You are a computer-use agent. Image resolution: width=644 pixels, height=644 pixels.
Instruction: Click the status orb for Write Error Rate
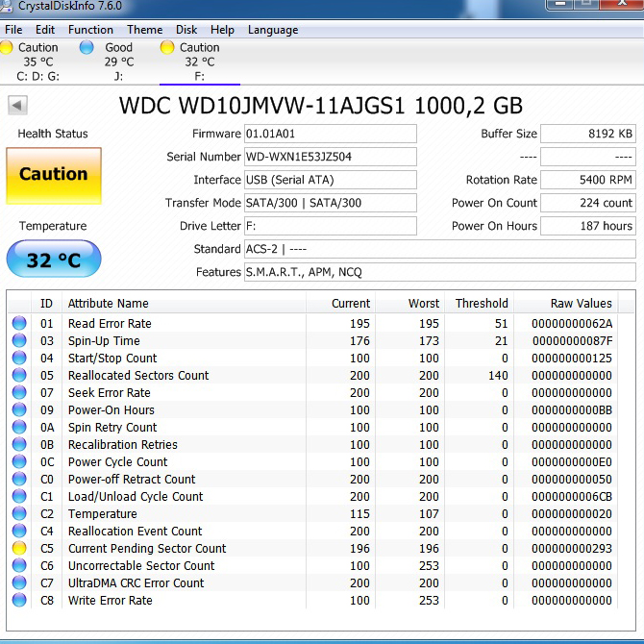[x=19, y=600]
